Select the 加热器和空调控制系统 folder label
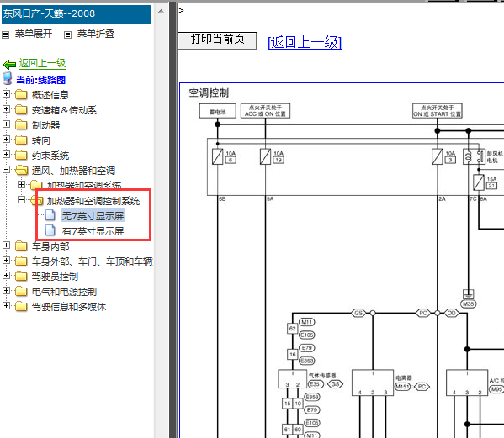This screenshot has height=438, width=504. point(93,201)
